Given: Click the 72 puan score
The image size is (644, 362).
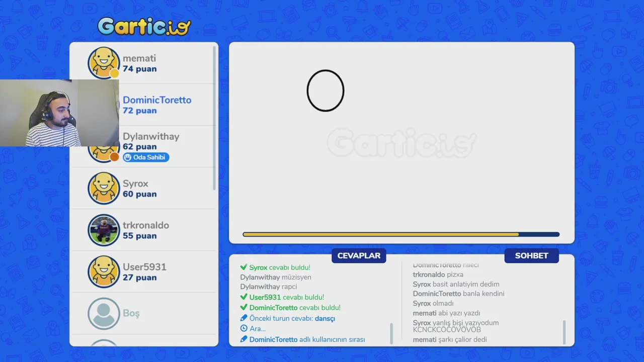Looking at the screenshot, I should 139,111.
